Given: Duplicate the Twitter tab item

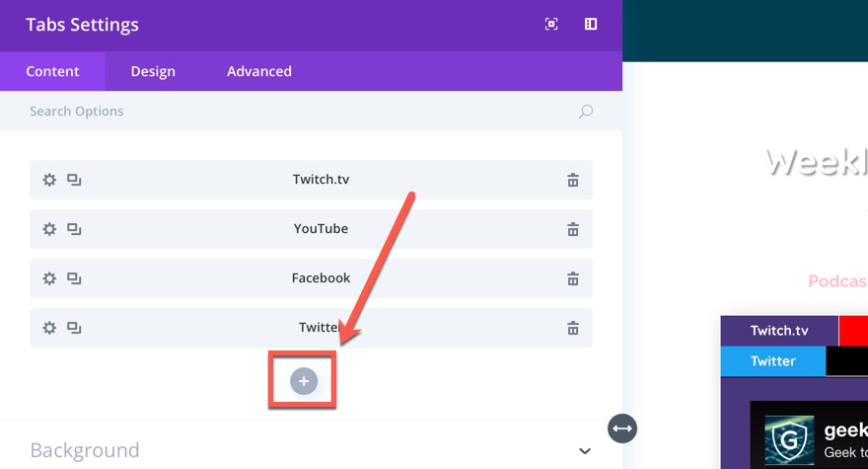Looking at the screenshot, I should pos(74,328).
